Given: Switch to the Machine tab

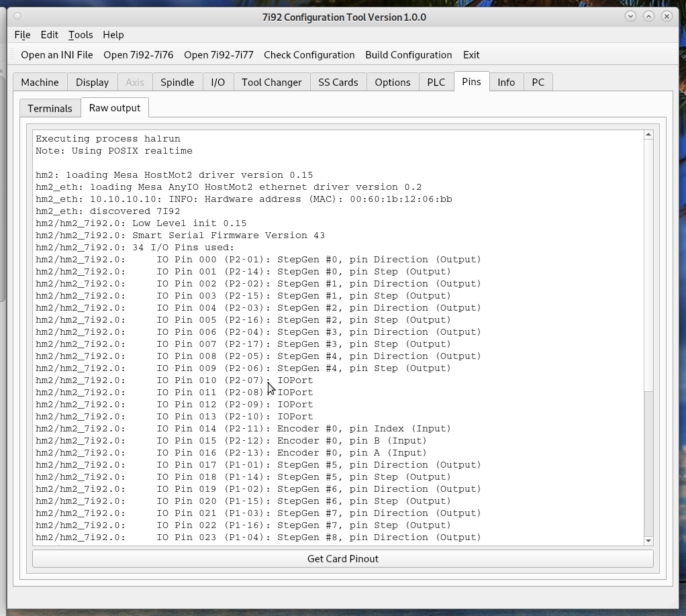Looking at the screenshot, I should click(x=40, y=83).
